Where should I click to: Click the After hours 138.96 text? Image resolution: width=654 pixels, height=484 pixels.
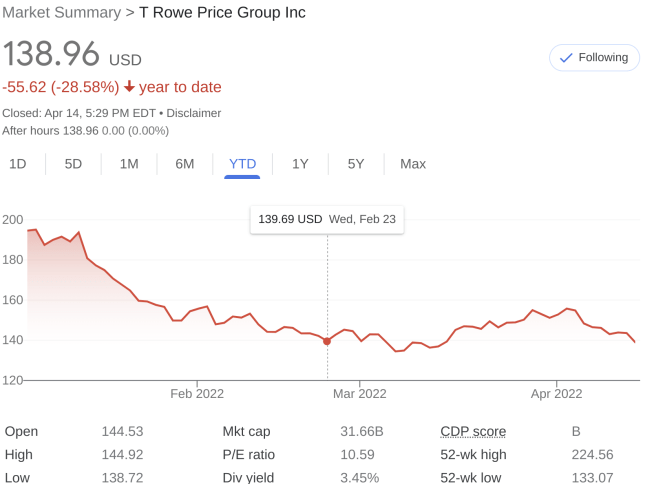pos(50,131)
